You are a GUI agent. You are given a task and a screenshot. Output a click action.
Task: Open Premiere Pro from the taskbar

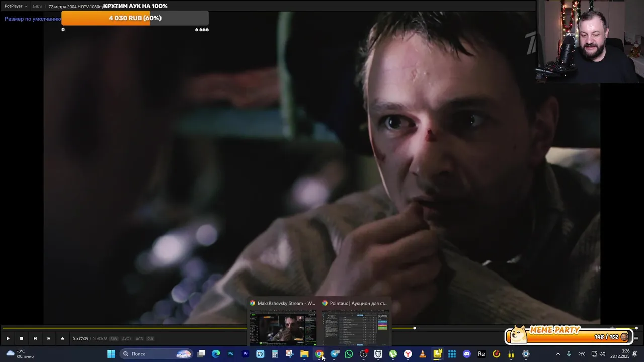[246, 354]
